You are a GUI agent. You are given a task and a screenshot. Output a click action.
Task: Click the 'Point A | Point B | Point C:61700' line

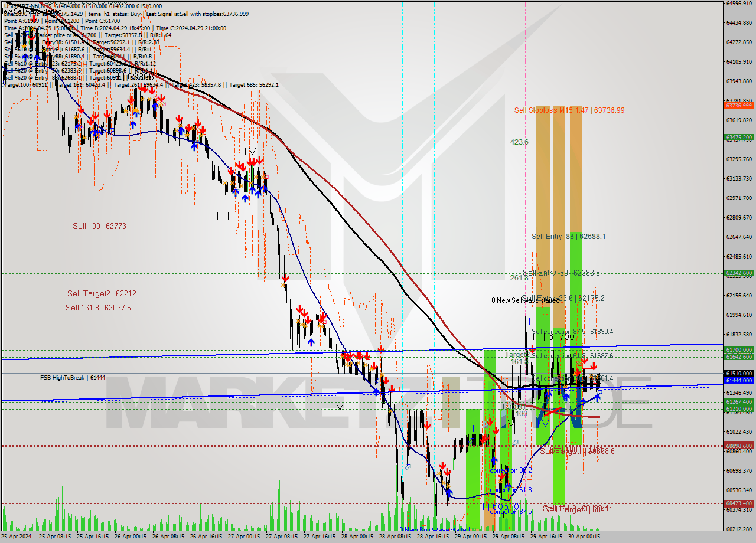pos(62,21)
